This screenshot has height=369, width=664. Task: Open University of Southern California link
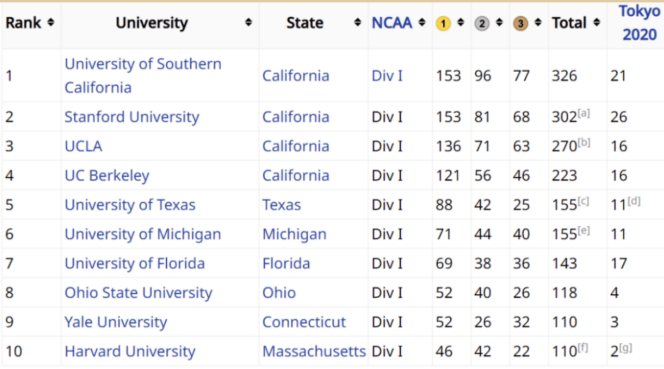click(x=143, y=75)
